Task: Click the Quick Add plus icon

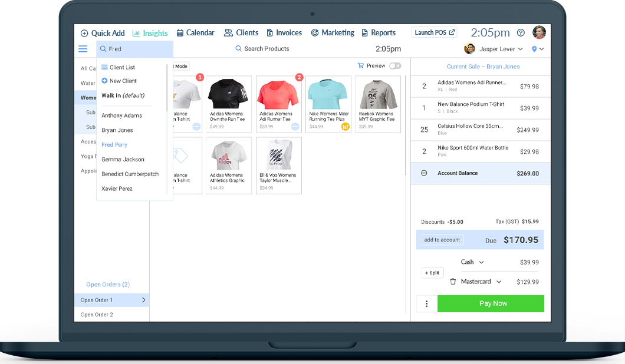Action: pos(84,33)
